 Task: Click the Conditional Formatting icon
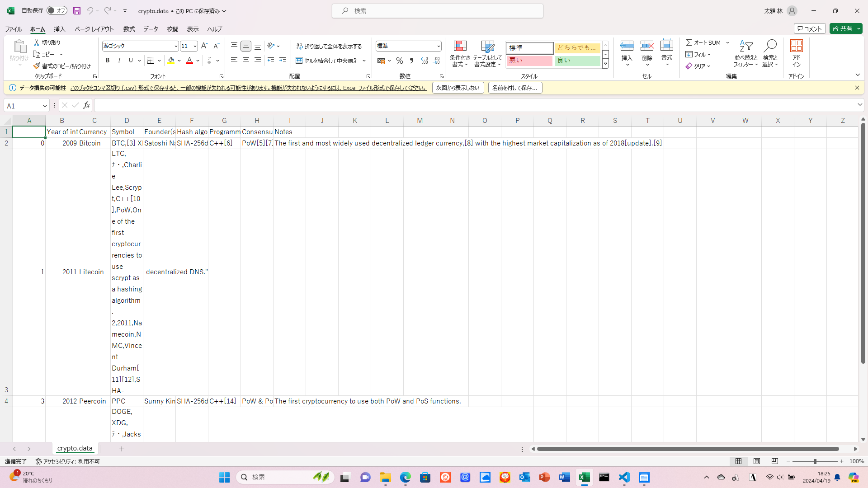[x=460, y=46]
